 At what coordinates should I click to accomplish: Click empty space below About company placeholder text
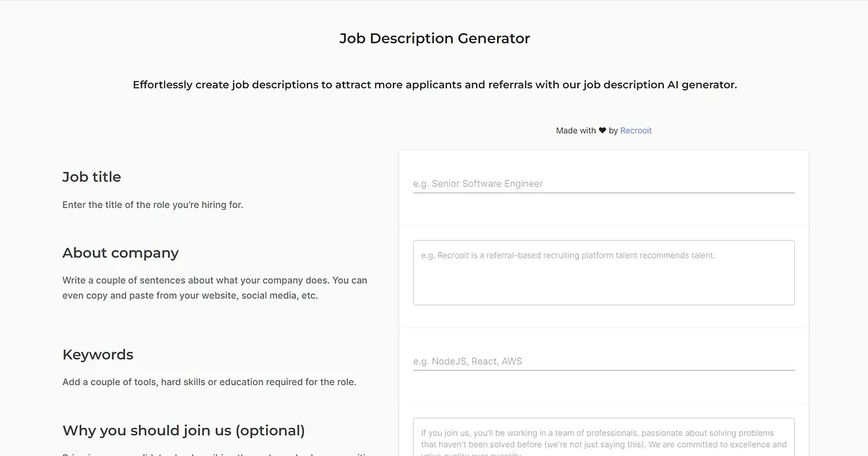(604, 284)
